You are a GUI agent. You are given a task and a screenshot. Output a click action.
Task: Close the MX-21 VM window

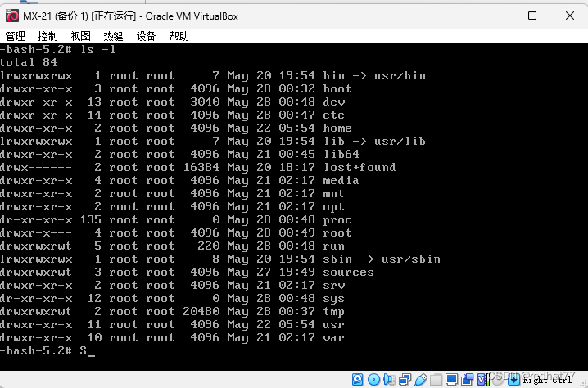[x=570, y=16]
